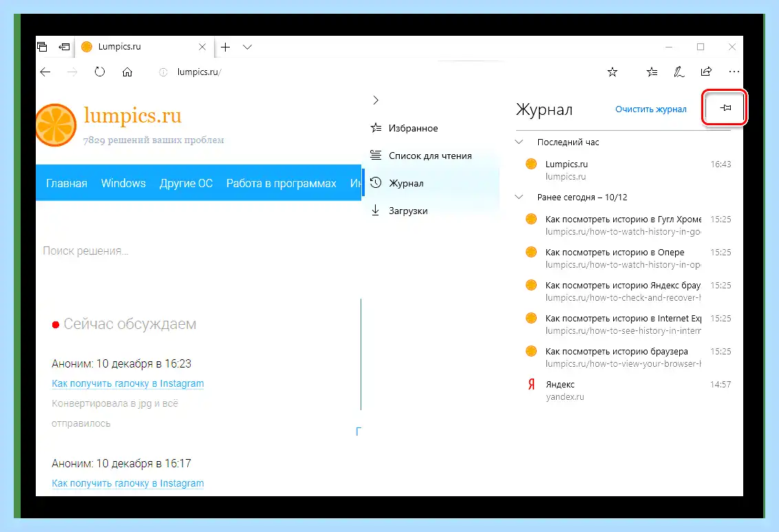Click the orange lumpics.ru site logo
Image resolution: width=779 pixels, height=532 pixels.
(x=56, y=125)
